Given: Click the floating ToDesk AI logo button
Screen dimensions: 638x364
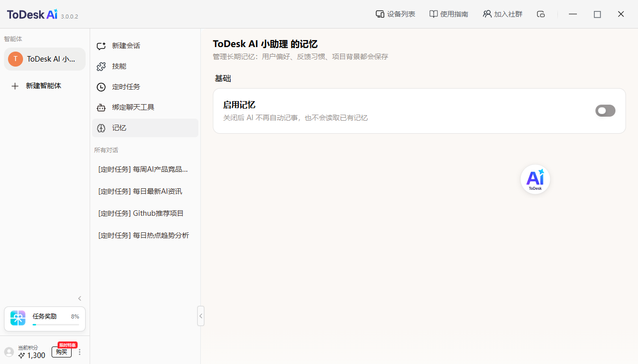Looking at the screenshot, I should pyautogui.click(x=535, y=179).
